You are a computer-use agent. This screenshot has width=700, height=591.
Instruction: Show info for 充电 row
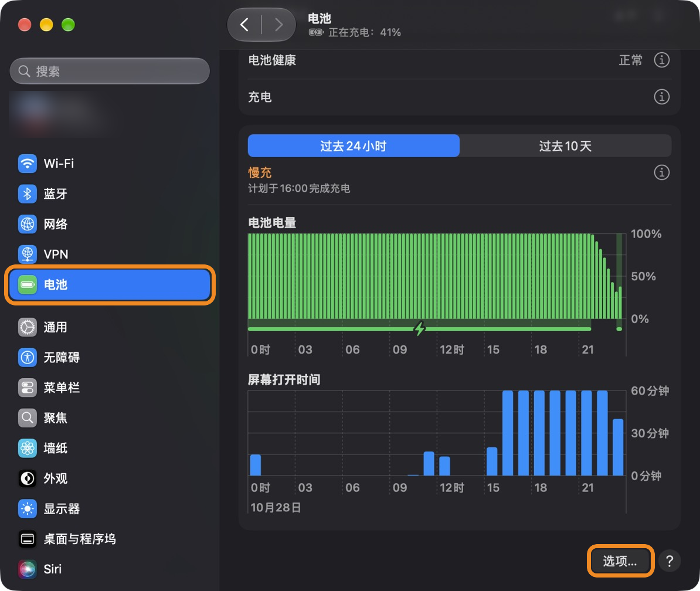662,97
